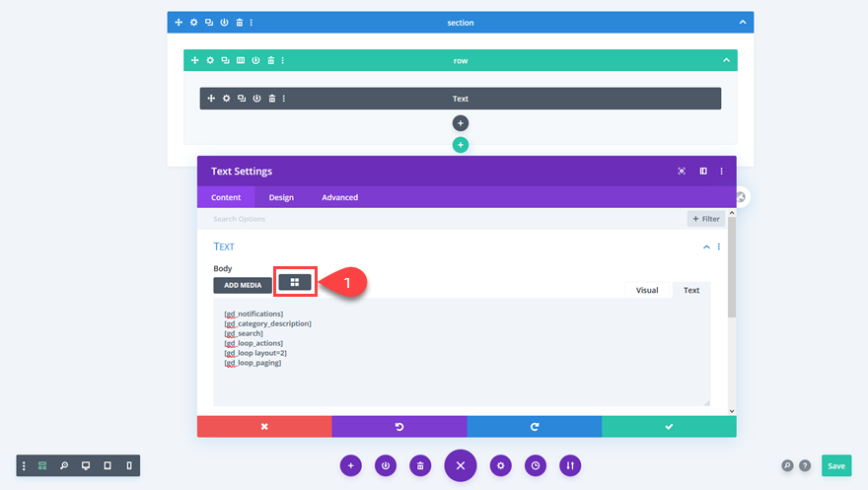Select the Visual editor tab
Viewport: 868px width, 490px height.
click(647, 290)
